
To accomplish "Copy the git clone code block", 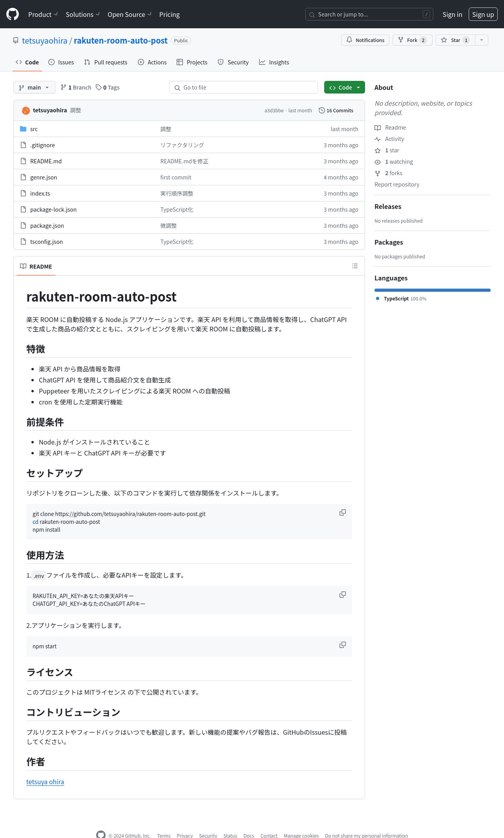I will coord(343,512).
